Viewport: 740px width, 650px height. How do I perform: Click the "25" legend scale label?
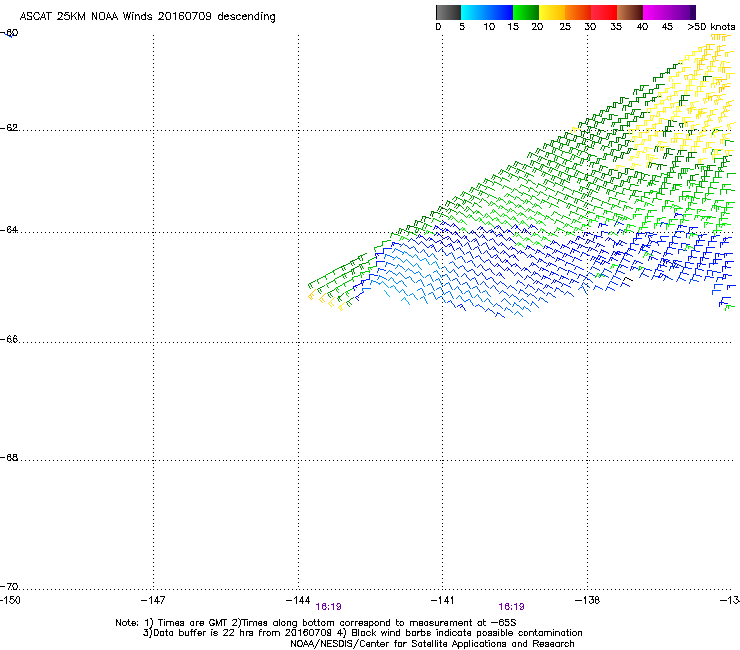(565, 27)
